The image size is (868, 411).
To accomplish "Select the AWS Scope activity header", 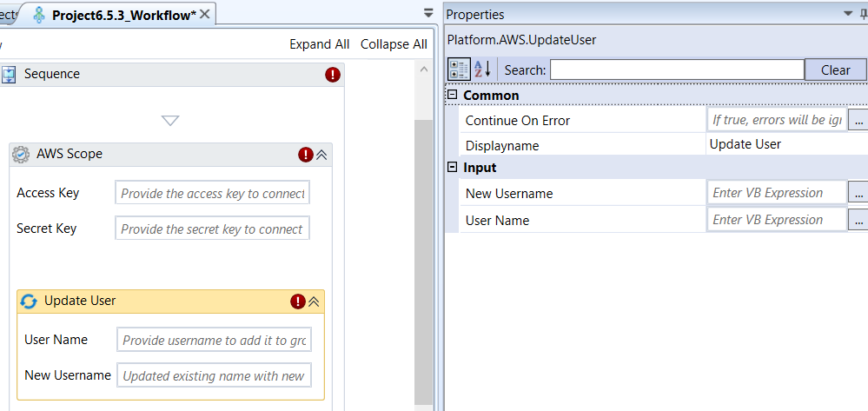I will pyautogui.click(x=170, y=155).
